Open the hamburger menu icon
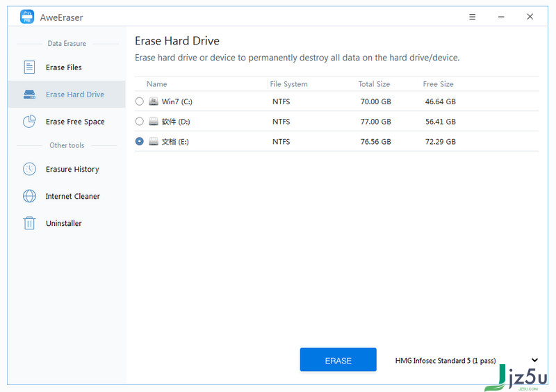This screenshot has width=556, height=392. point(473,17)
